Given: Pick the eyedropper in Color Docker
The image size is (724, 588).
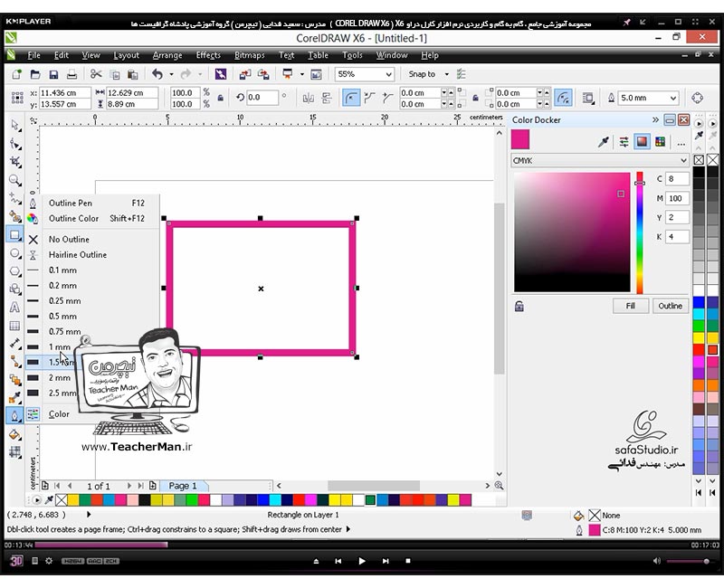Looking at the screenshot, I should [x=604, y=142].
